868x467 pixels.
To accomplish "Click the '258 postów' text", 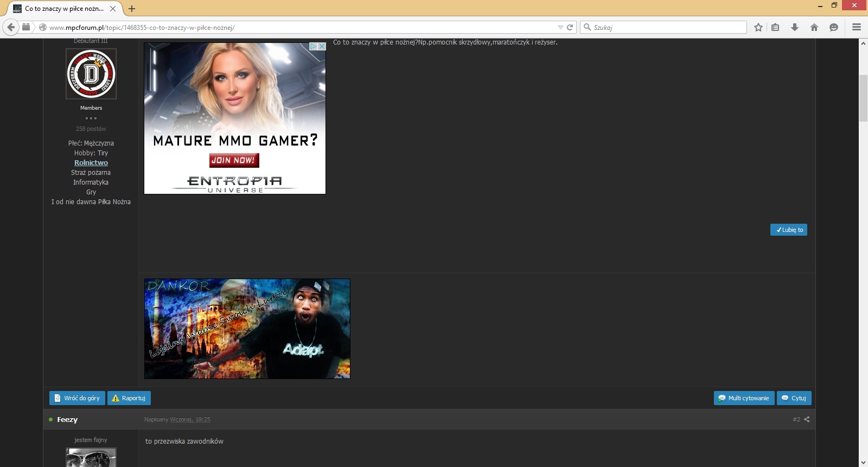I will tap(91, 129).
